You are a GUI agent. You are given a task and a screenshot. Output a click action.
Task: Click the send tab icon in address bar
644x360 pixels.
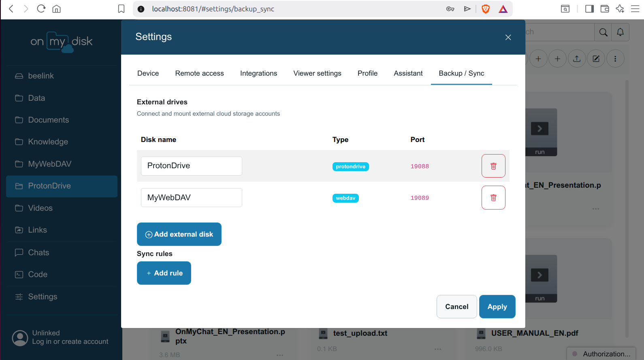467,9
